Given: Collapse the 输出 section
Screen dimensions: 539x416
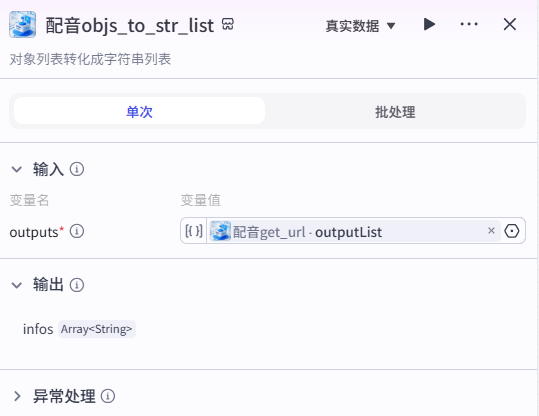Looking at the screenshot, I should click(x=16, y=285).
